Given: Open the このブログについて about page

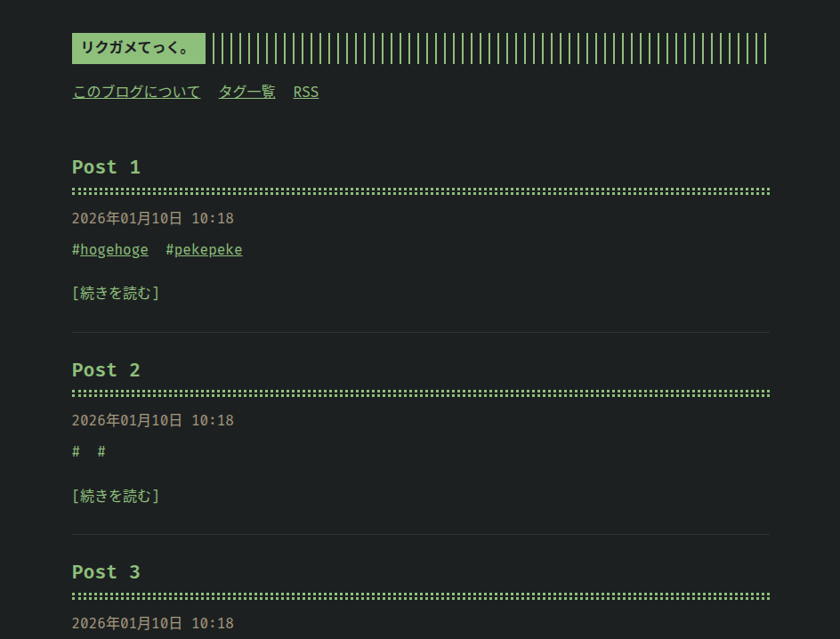Looking at the screenshot, I should [136, 92].
